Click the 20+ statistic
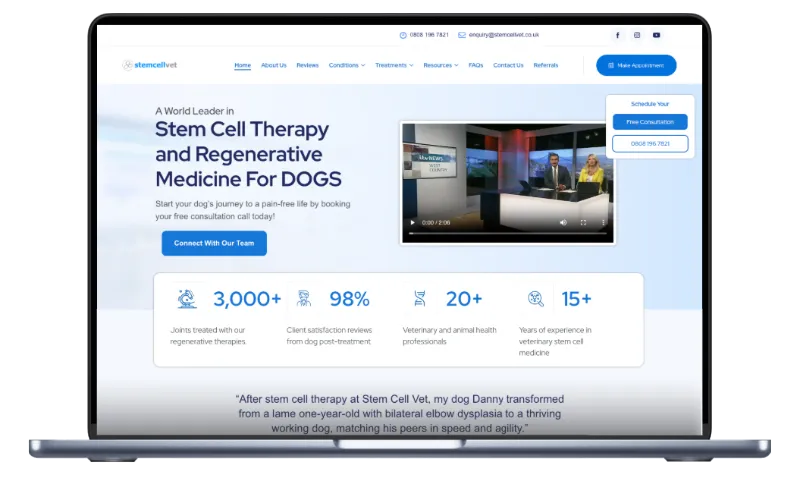This screenshot has height=484, width=800. click(x=464, y=298)
